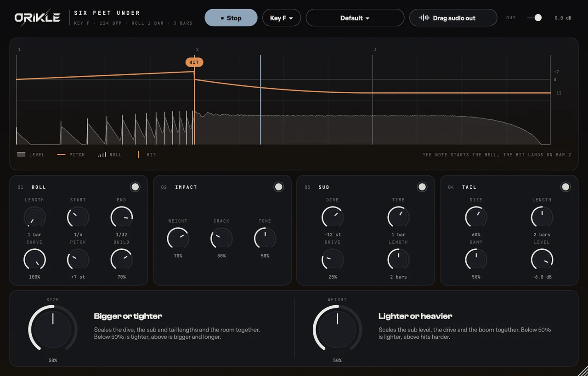
Task: Click the SIX FEET UNDER preset title
Action: coord(107,13)
